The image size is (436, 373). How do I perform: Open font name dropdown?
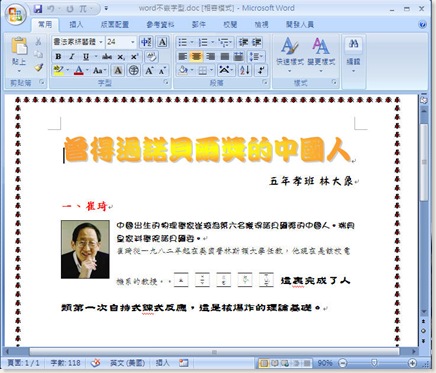click(x=101, y=42)
